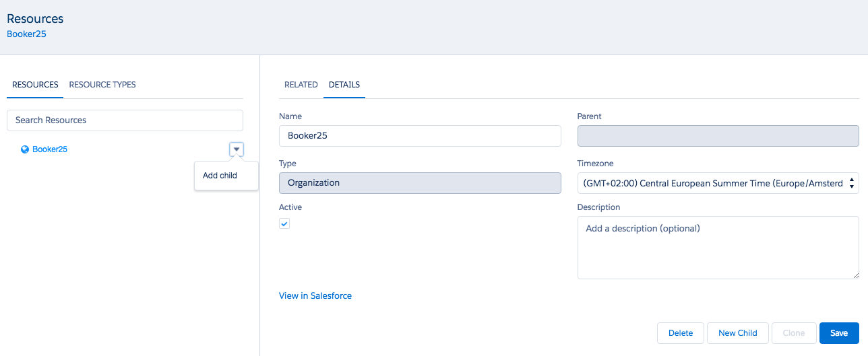Viewport: 868px width, 356px height.
Task: Expand the Timezone dropdown
Action: pos(718,183)
